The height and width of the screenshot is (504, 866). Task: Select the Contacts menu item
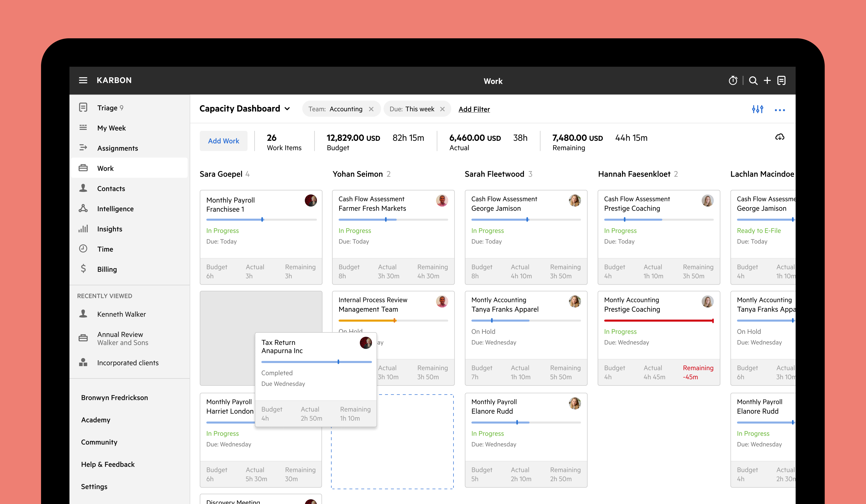coord(111,188)
